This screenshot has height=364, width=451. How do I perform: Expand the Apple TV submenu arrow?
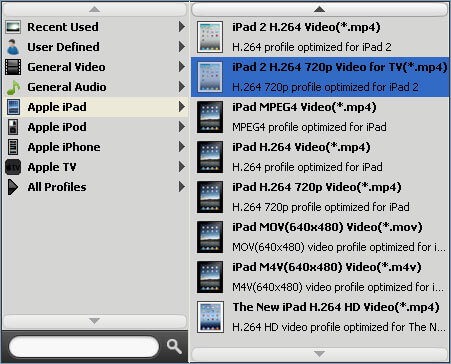pyautogui.click(x=182, y=167)
